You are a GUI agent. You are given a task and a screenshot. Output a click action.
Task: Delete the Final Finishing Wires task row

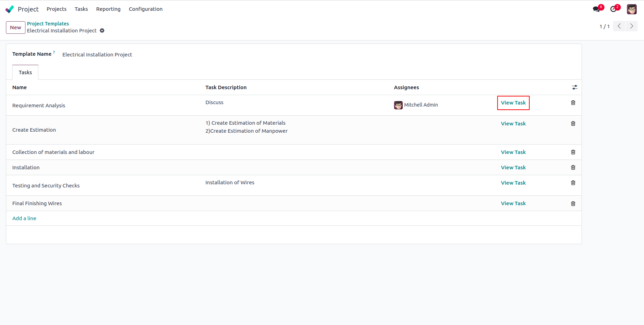573,204
